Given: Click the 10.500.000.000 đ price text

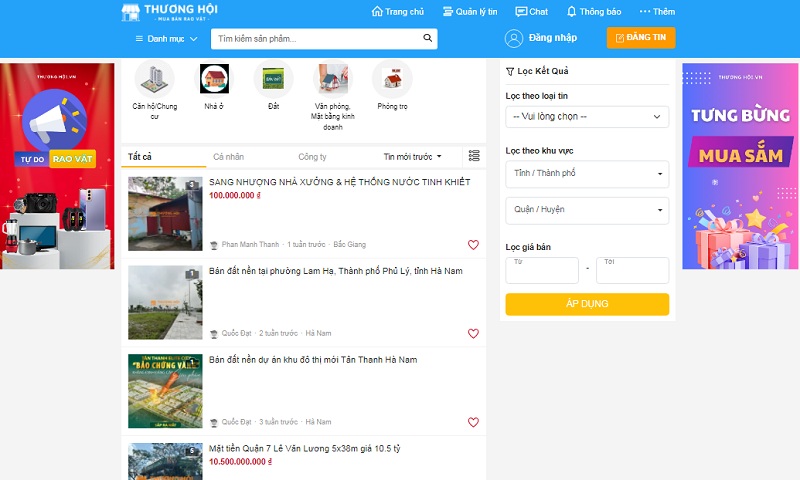Looking at the screenshot, I should [x=240, y=462].
